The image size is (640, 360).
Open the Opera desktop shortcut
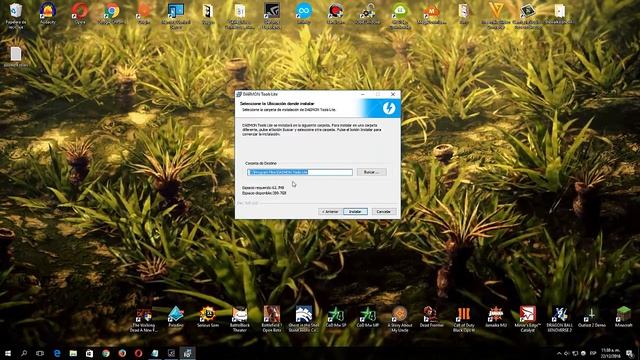[80, 13]
